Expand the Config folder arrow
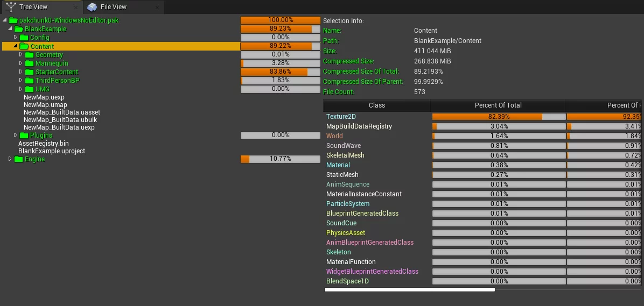This screenshot has height=306, width=644. (x=16, y=37)
